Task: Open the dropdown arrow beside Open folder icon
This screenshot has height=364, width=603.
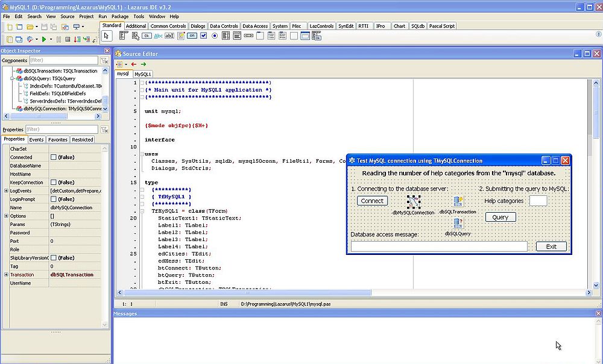Action: (37, 27)
